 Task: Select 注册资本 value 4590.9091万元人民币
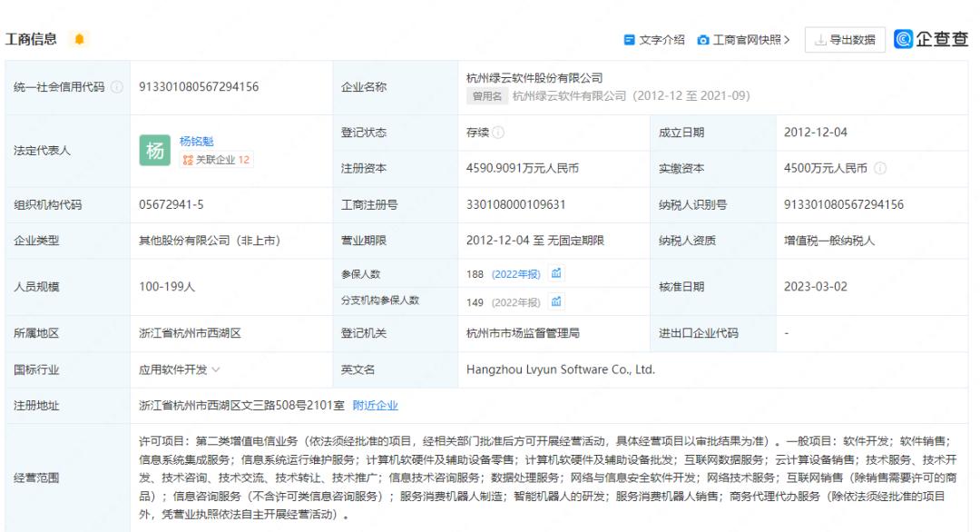click(523, 168)
